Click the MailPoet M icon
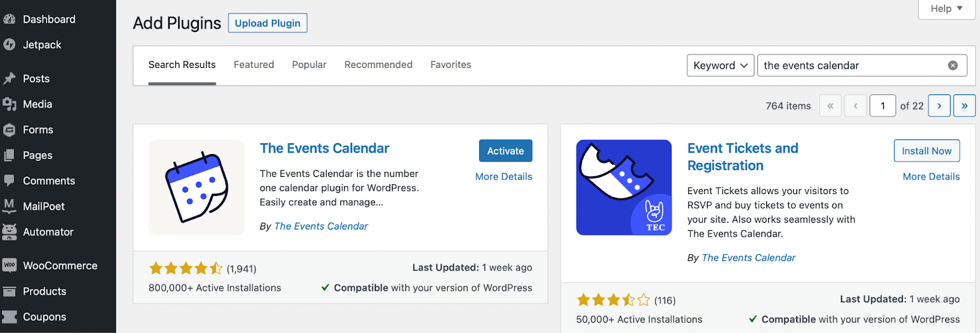 tap(9, 206)
